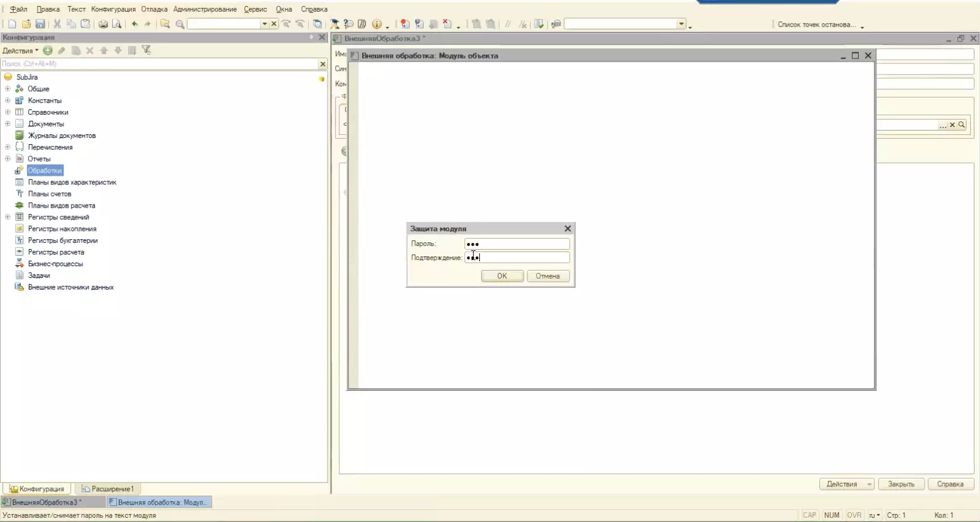
Task: Open the Администрирование menu
Action: click(x=205, y=9)
